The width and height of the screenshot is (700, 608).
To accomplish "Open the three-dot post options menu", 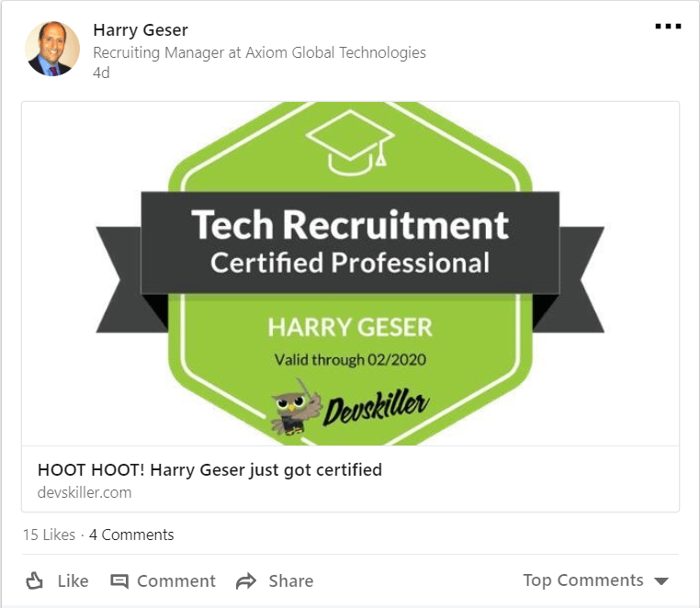I will point(668,27).
